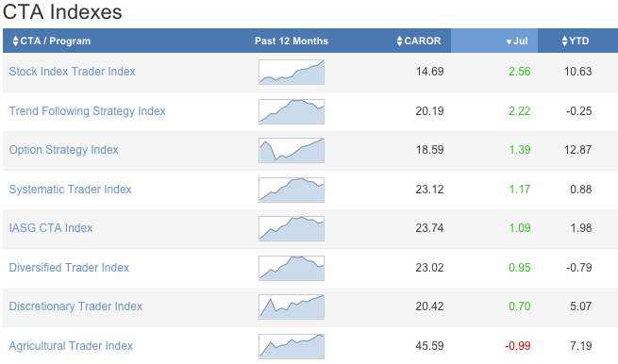Click the green Jul value 2.22
The image size is (618, 364).
520,111
